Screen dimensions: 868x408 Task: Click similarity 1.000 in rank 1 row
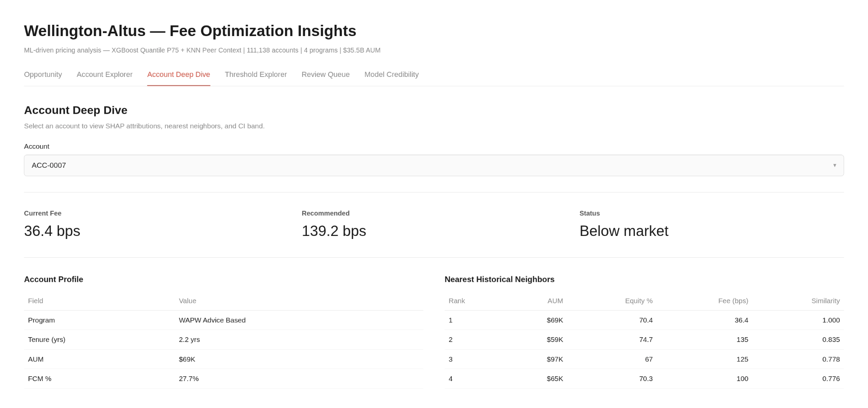tap(831, 320)
